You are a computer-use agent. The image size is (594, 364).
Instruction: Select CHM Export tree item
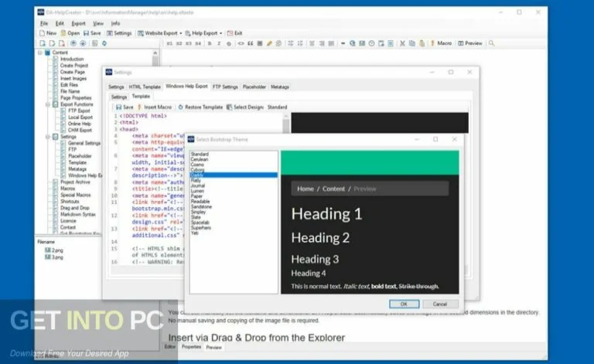pos(80,130)
